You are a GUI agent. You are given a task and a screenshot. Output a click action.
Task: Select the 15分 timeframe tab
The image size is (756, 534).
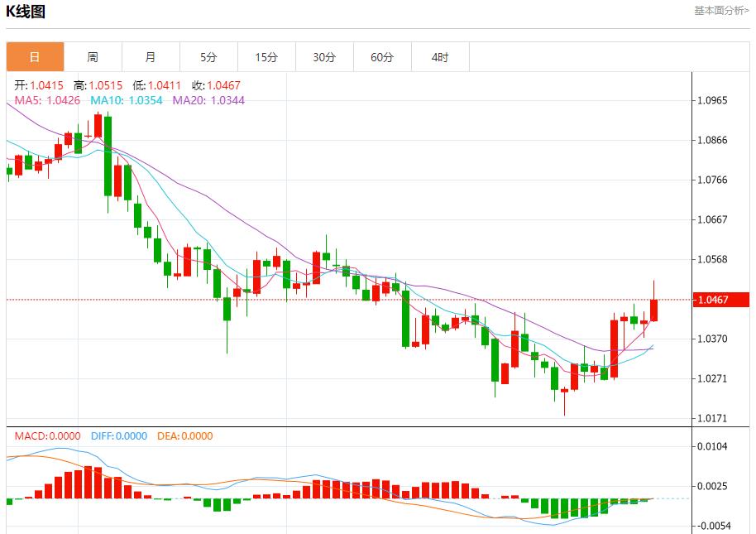[266, 57]
